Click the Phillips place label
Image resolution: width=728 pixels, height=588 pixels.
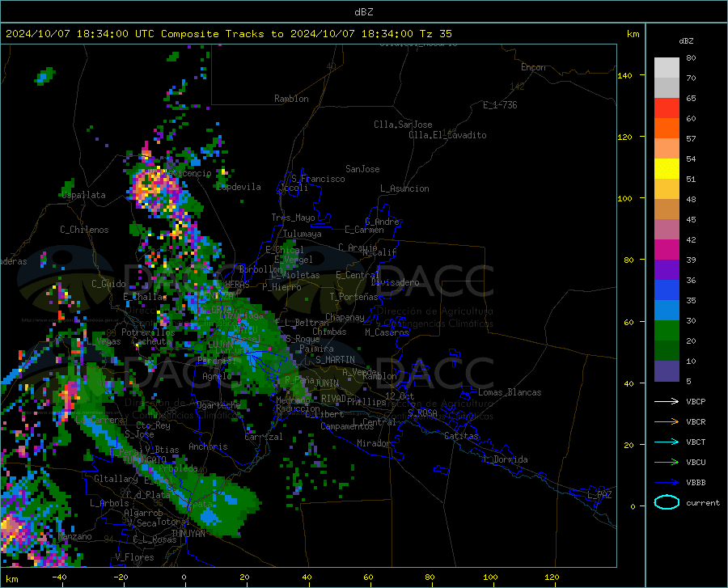pos(366,402)
